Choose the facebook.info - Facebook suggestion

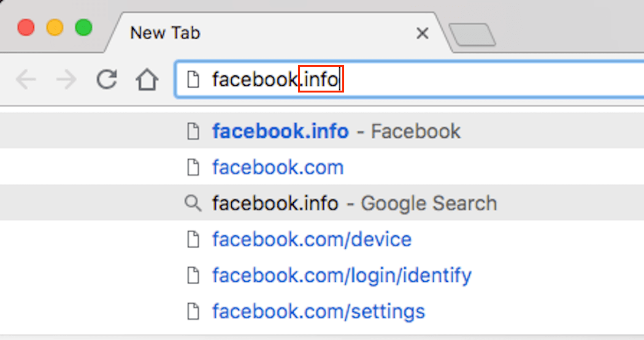coord(336,132)
